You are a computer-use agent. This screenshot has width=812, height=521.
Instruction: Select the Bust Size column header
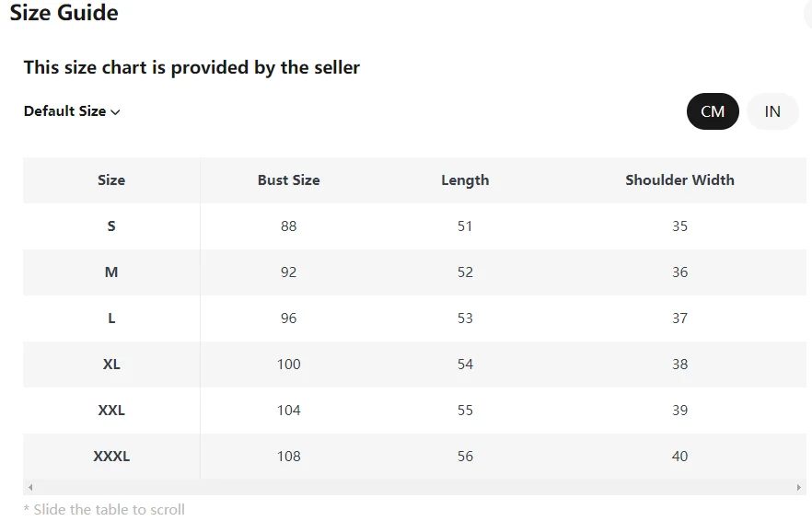(x=288, y=180)
